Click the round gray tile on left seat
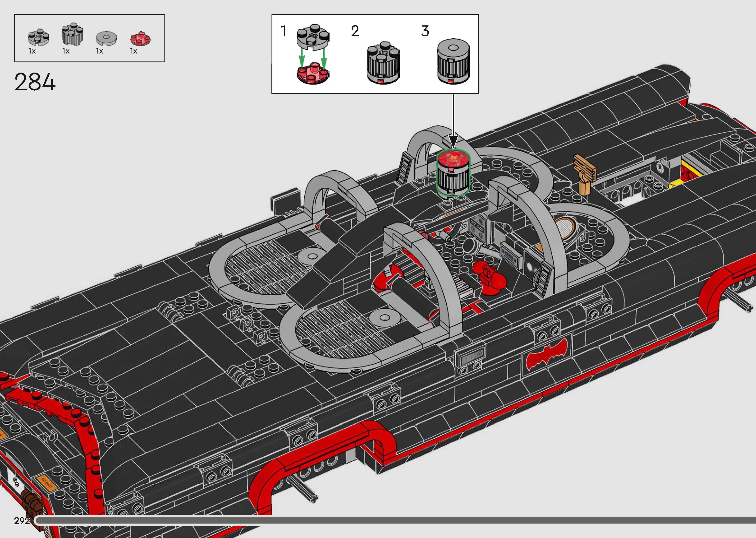The height and width of the screenshot is (538, 756). pos(312,256)
